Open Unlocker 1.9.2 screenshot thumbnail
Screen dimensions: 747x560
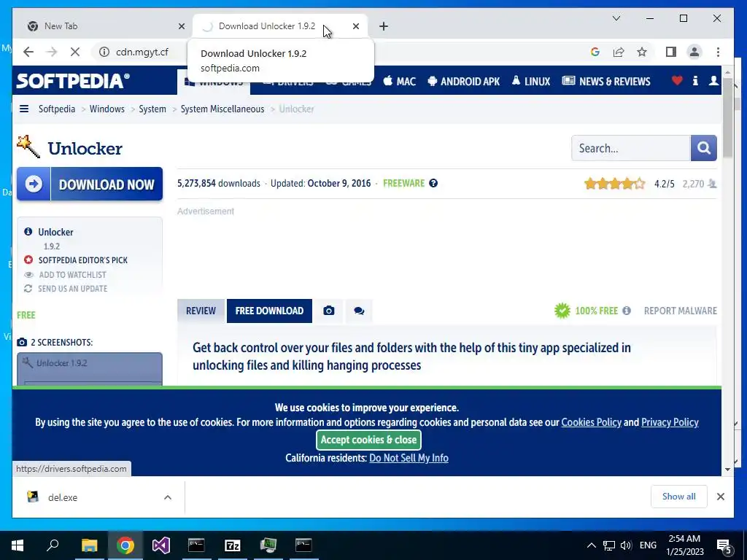pyautogui.click(x=90, y=369)
